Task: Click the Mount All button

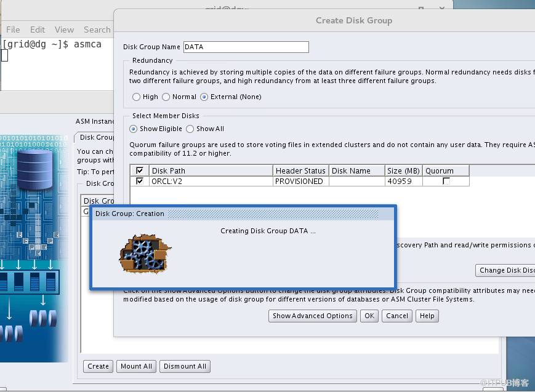Action: click(136, 366)
